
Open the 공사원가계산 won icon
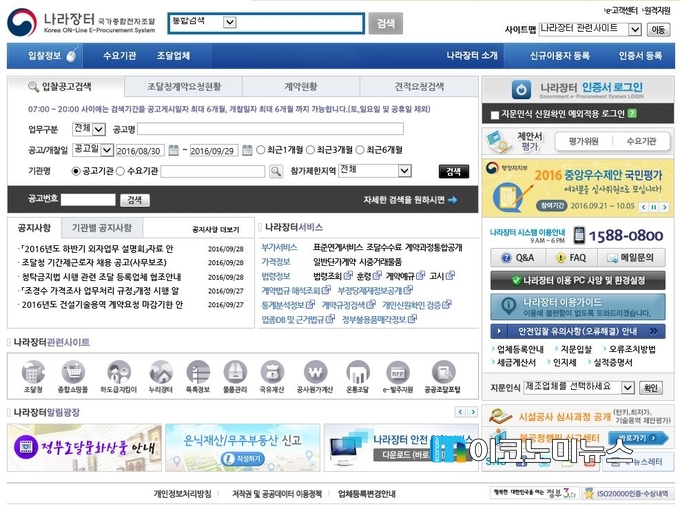(315, 372)
